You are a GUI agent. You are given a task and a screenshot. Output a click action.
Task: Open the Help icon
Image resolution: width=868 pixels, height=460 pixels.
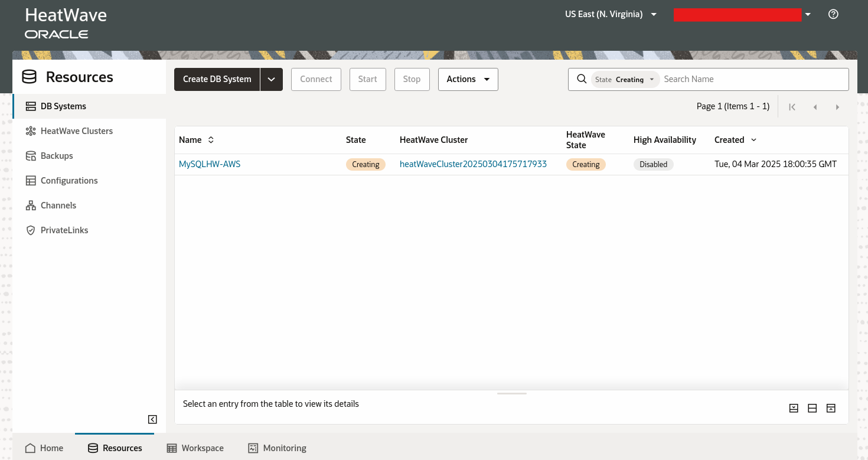pos(833,14)
